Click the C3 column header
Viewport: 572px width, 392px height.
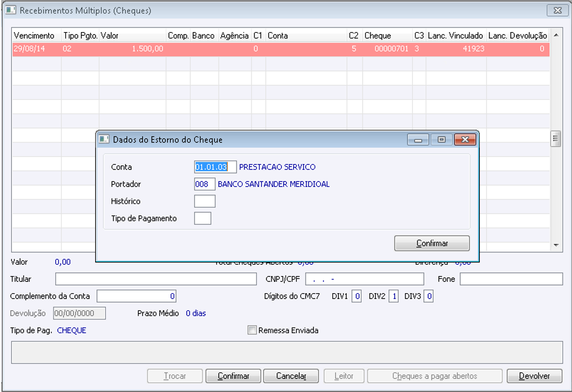(x=419, y=36)
